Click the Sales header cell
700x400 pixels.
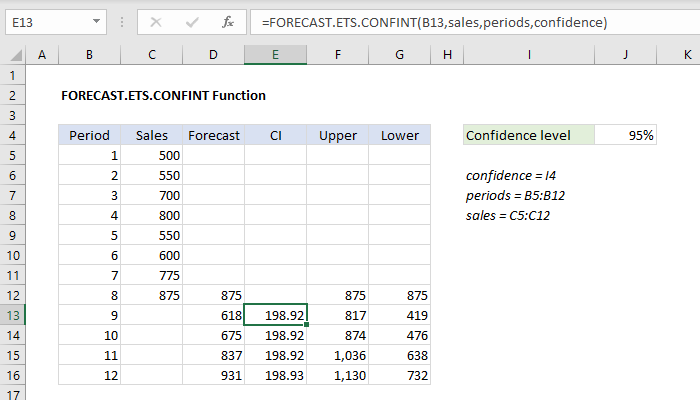click(152, 135)
